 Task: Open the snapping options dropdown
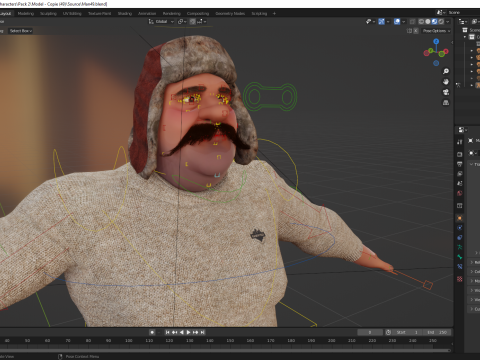click(x=201, y=22)
